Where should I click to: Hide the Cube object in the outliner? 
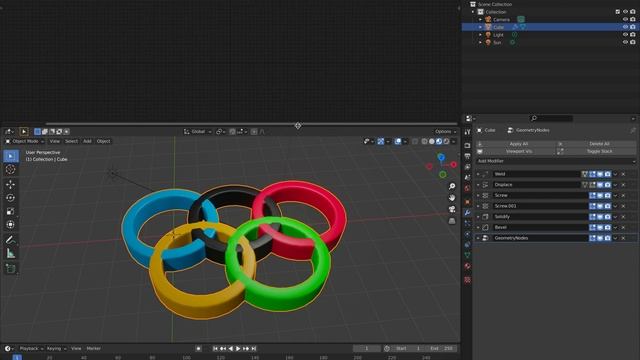625,27
